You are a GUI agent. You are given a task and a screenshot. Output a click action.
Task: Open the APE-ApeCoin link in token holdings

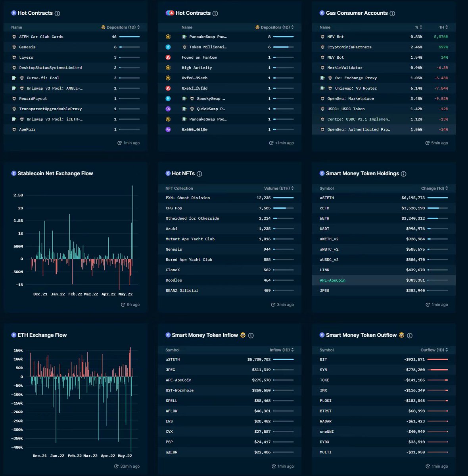pos(332,280)
